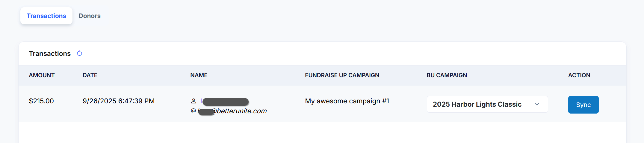
Task: Switch to the Donors tab
Action: point(90,16)
